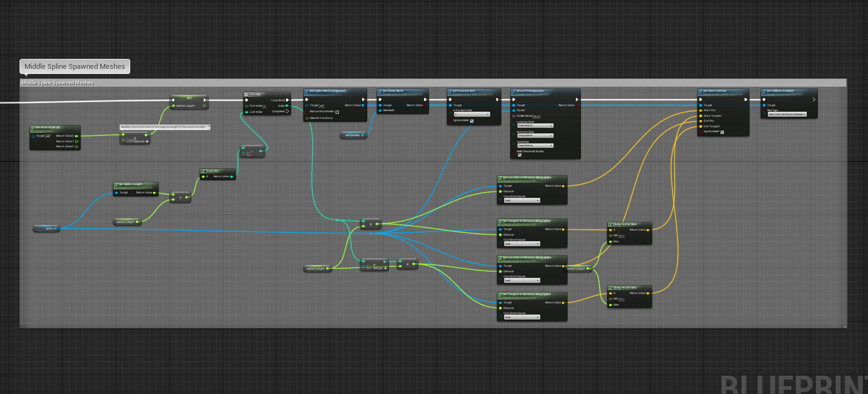Toggle Update Mesh checkbox on Set Forward Axis
Viewport: 868px width, 394px height.
pyautogui.click(x=472, y=121)
